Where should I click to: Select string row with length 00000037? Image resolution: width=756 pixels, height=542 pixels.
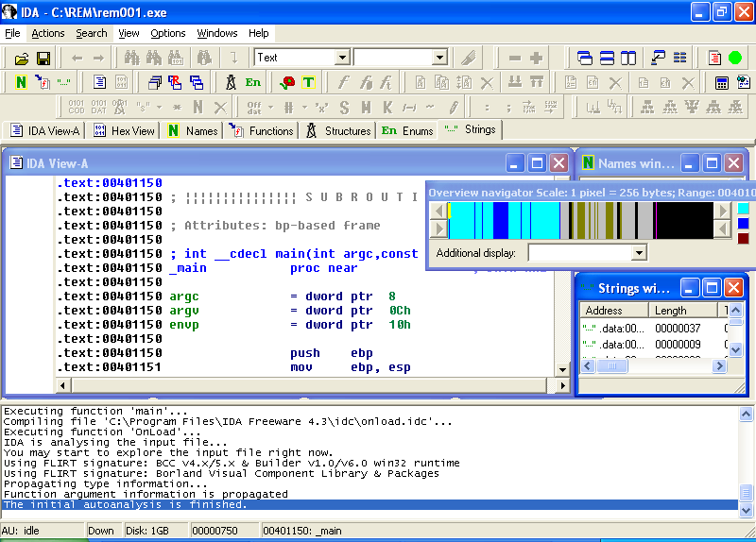click(654, 328)
